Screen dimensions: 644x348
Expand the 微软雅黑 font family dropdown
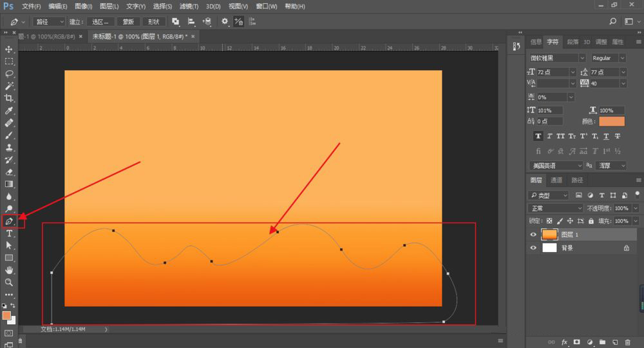[582, 58]
